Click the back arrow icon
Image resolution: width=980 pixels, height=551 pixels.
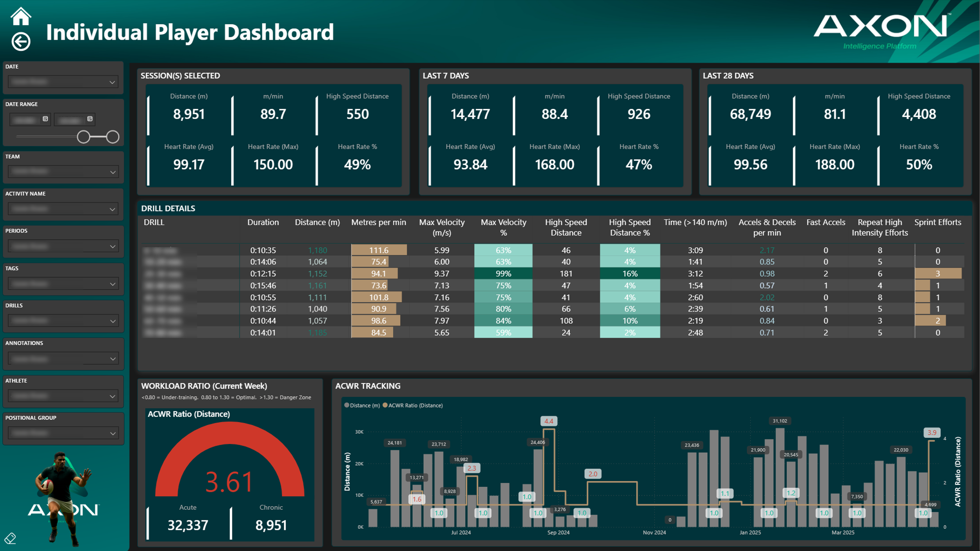click(x=20, y=41)
